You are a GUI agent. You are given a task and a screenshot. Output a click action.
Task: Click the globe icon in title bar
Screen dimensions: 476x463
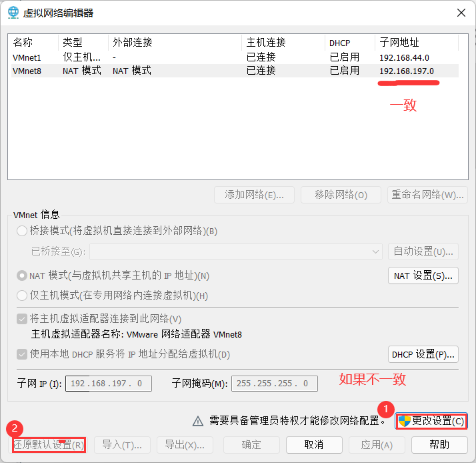tap(13, 13)
